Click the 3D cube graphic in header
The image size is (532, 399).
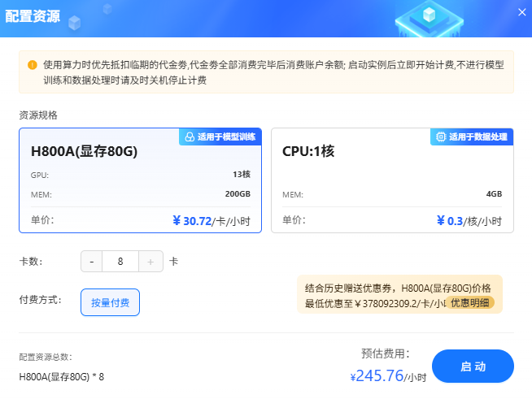pos(430,17)
